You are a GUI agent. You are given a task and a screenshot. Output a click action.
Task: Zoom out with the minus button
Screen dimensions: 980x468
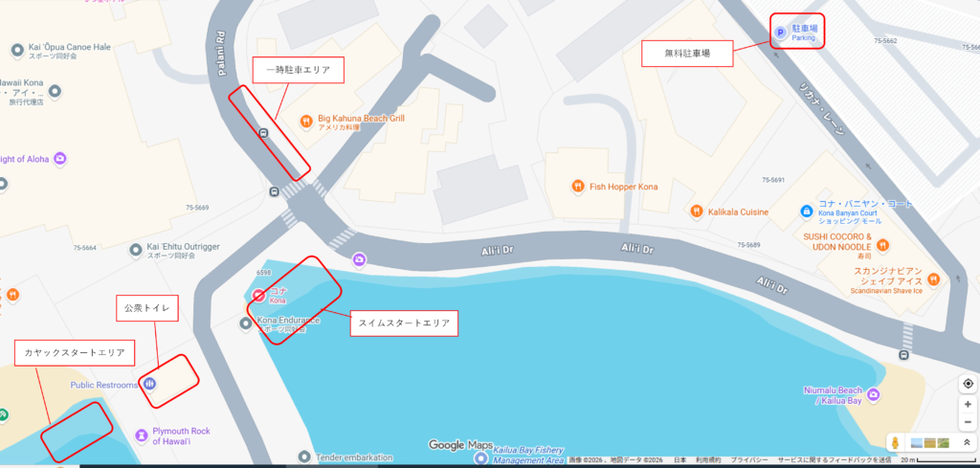coord(968,420)
